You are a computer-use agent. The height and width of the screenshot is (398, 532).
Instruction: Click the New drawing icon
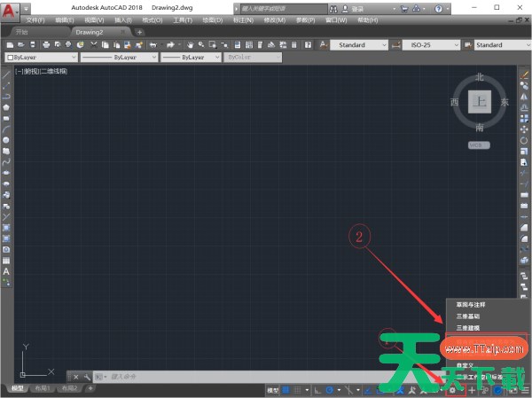tap(10, 45)
